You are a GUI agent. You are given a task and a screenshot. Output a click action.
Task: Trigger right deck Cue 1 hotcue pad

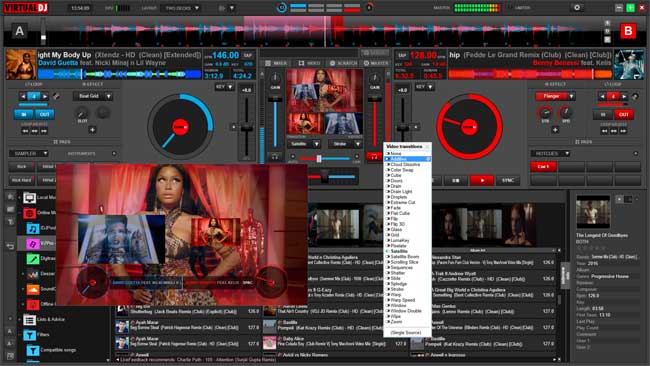click(543, 167)
